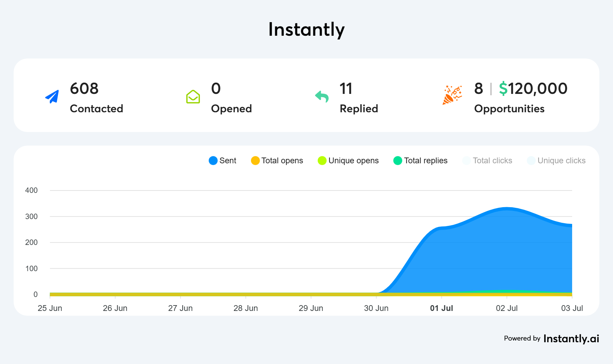Click the 11 Replied count
613x364 pixels.
point(346,89)
